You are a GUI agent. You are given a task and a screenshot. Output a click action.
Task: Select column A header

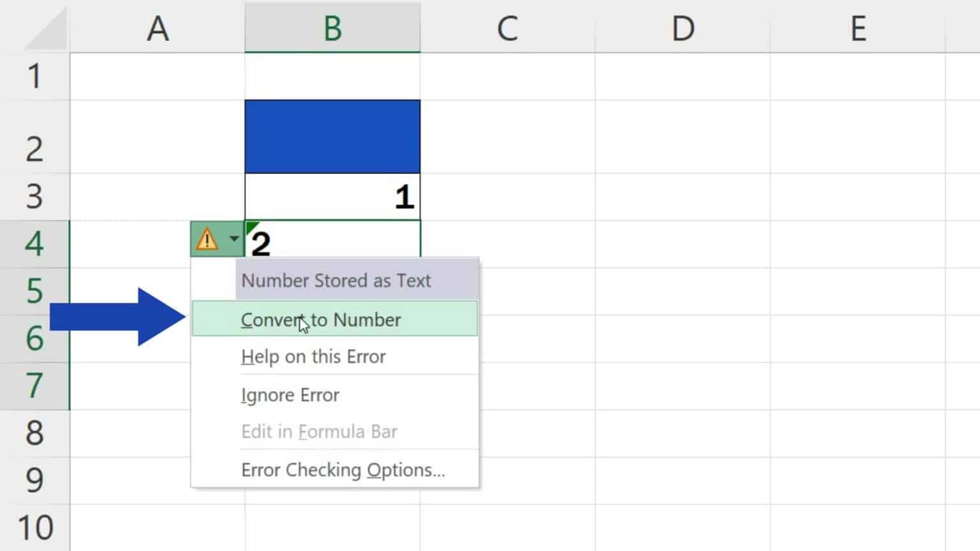(x=158, y=28)
